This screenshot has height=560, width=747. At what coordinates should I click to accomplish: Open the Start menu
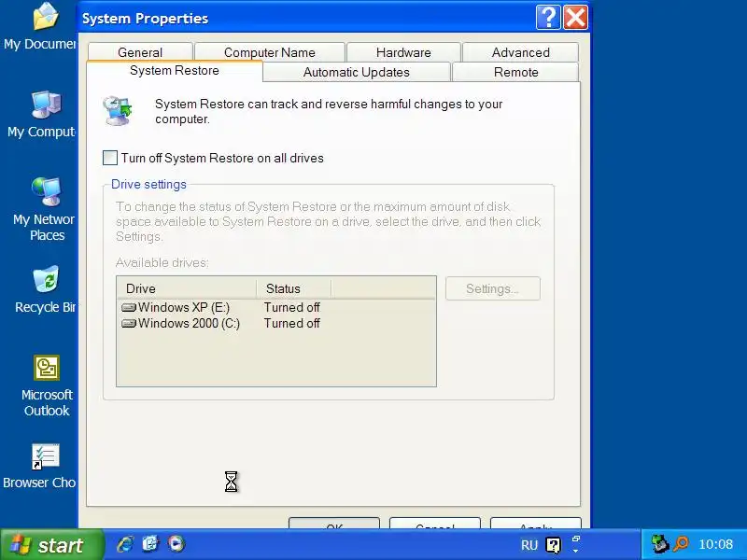51,545
